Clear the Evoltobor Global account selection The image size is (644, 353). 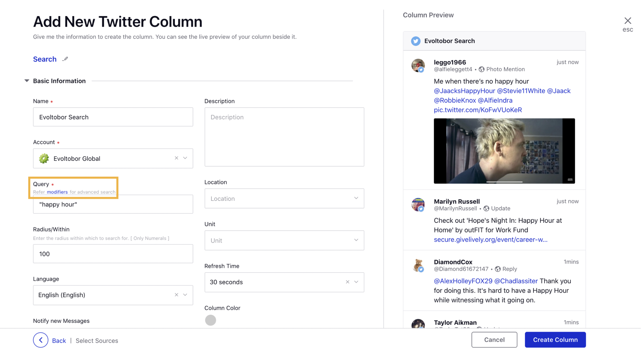(x=176, y=158)
